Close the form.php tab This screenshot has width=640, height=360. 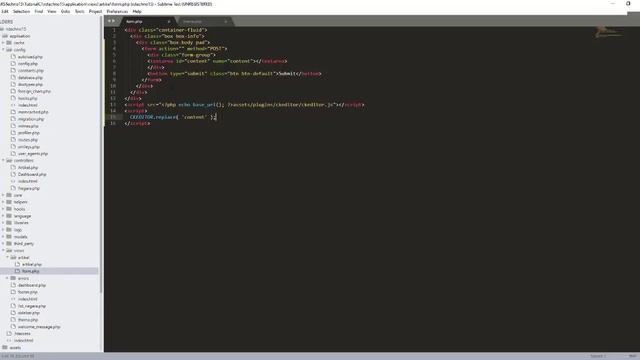(x=169, y=21)
